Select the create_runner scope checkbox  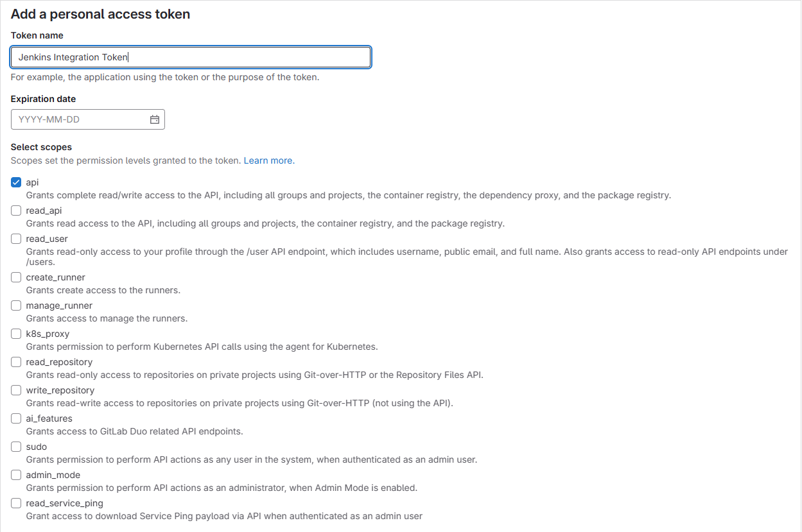tap(16, 277)
